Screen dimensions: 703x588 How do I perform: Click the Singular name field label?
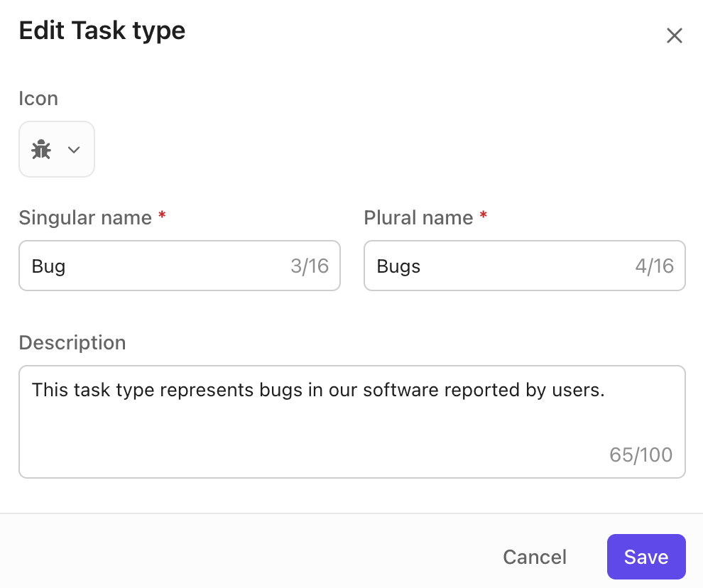[x=85, y=217]
